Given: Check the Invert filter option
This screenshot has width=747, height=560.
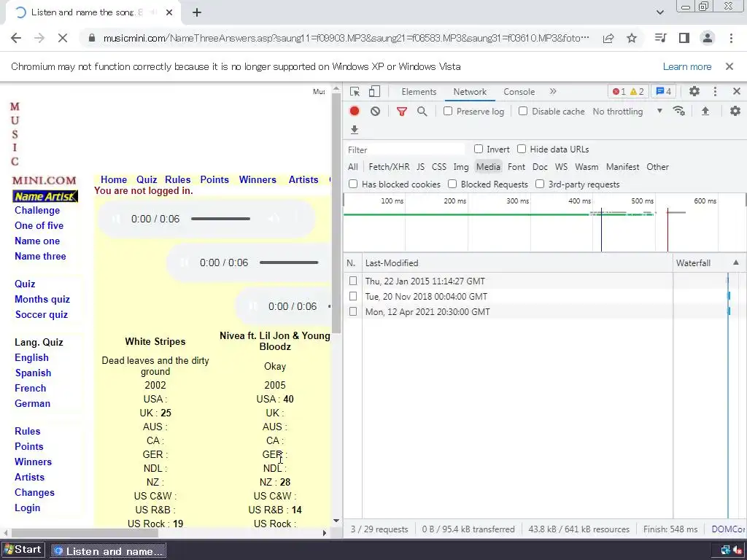Looking at the screenshot, I should point(479,149).
